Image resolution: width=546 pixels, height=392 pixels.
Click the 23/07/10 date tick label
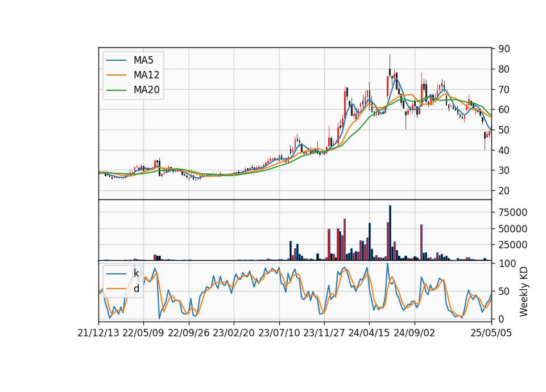pos(279,333)
